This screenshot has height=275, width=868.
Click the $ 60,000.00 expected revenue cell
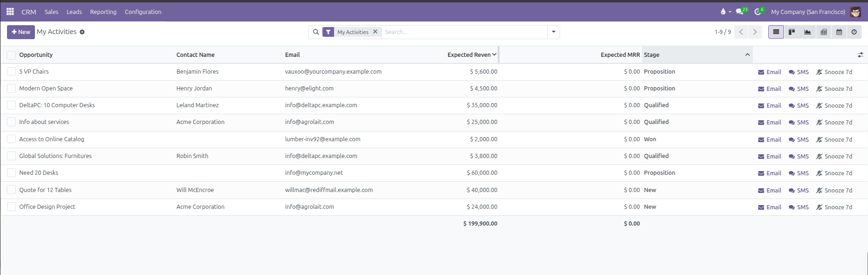click(482, 173)
